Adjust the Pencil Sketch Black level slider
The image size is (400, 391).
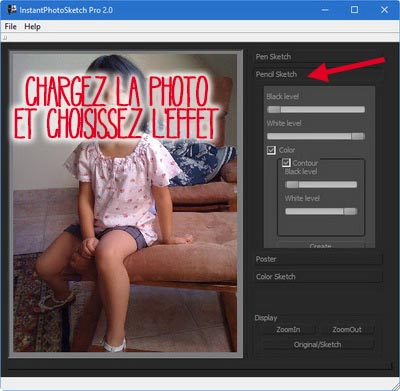tap(316, 110)
